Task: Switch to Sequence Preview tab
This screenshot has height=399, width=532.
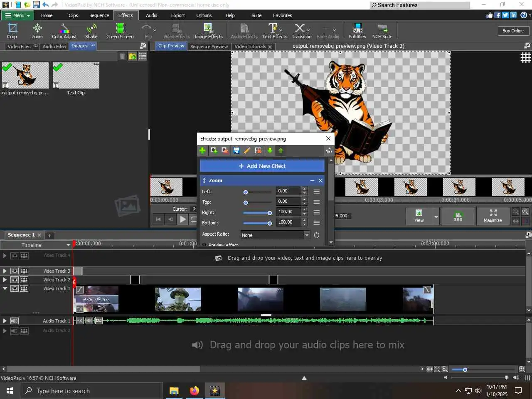Action: click(x=209, y=47)
